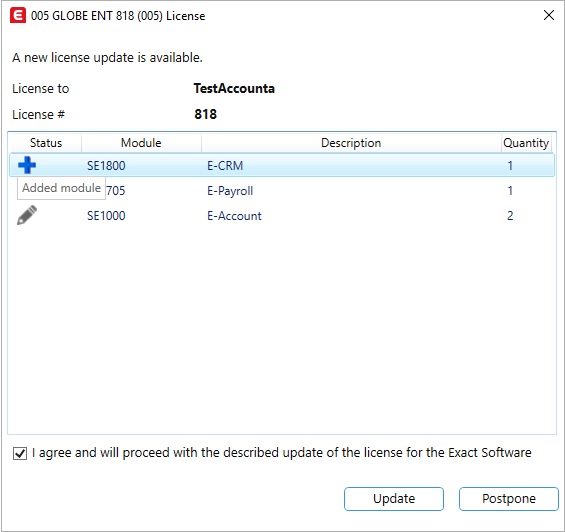The width and height of the screenshot is (565, 532).
Task: Click the license number 818 value
Action: coord(205,114)
